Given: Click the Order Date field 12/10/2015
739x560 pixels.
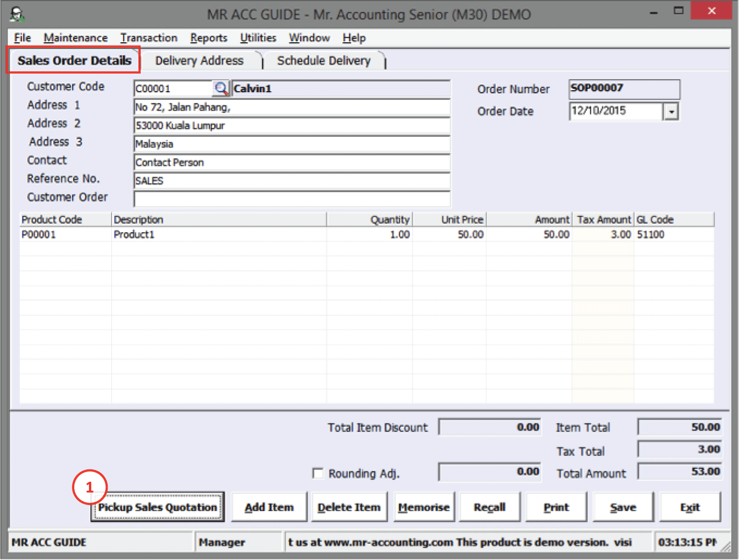Looking at the screenshot, I should point(616,111).
